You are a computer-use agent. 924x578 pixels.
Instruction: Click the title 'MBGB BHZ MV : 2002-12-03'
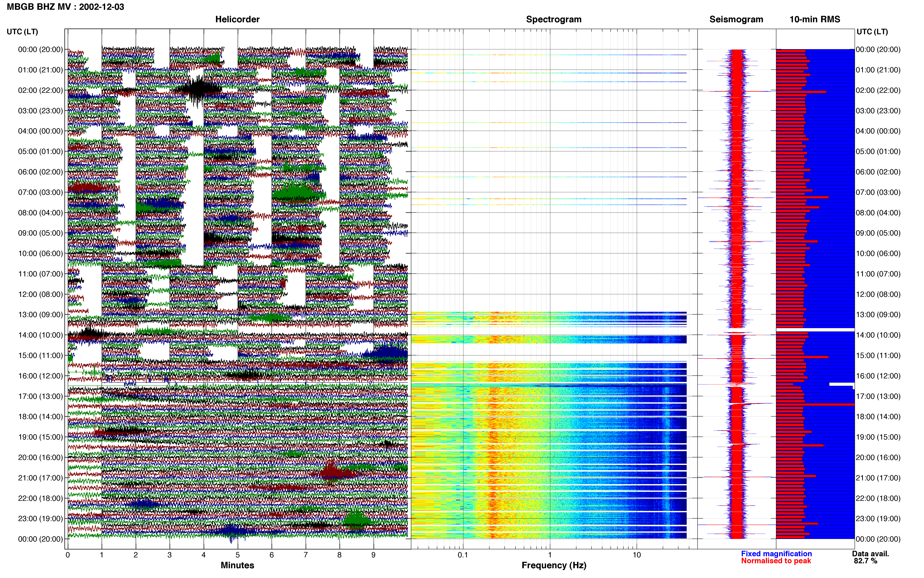tap(65, 7)
